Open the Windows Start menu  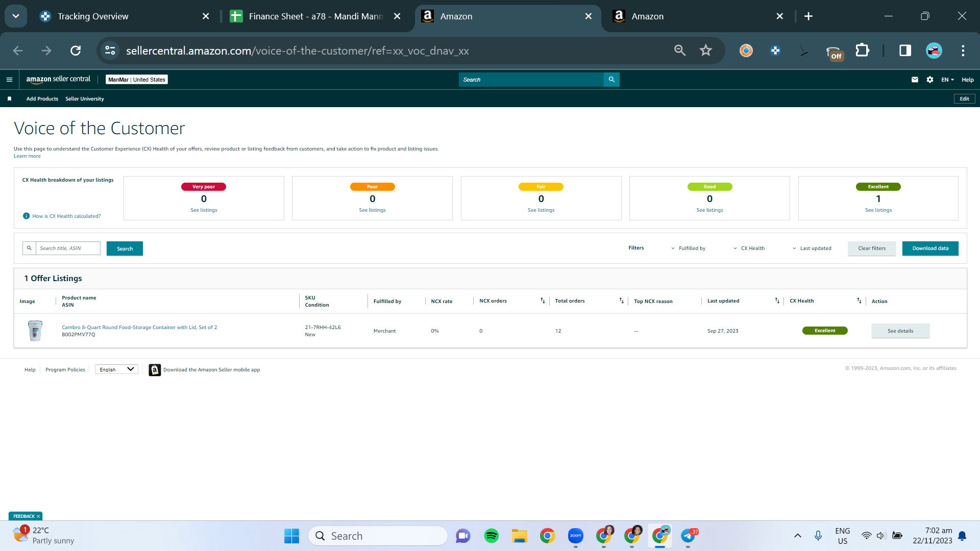point(291,536)
